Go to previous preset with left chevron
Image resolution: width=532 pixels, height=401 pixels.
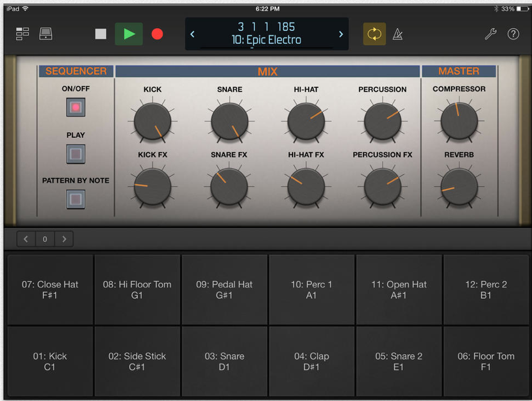192,34
